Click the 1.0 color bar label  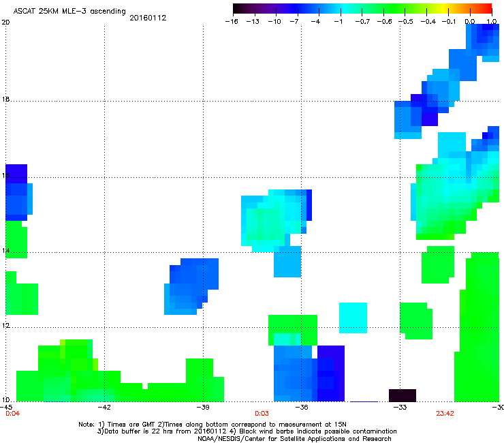click(492, 22)
